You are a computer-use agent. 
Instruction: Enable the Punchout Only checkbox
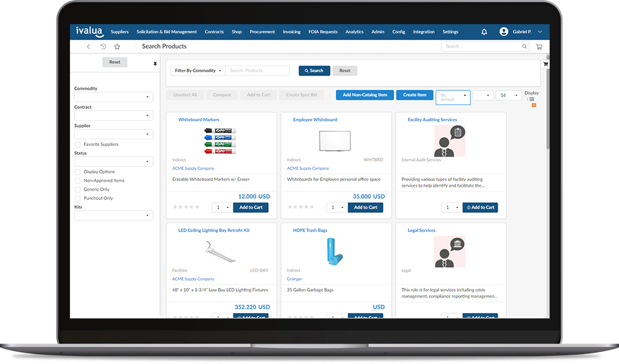[78, 198]
